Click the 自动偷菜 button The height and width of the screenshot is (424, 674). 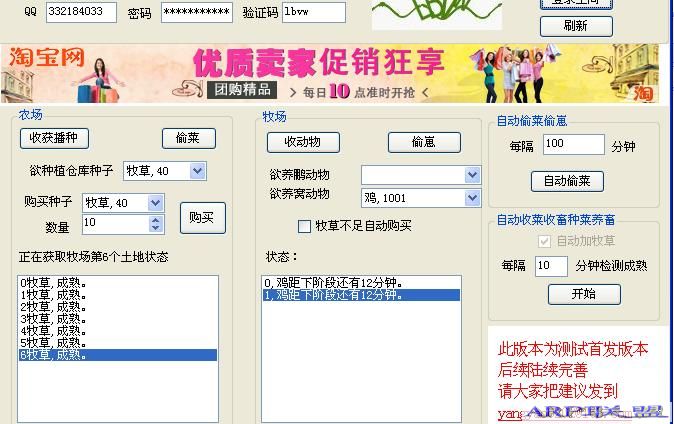[567, 181]
